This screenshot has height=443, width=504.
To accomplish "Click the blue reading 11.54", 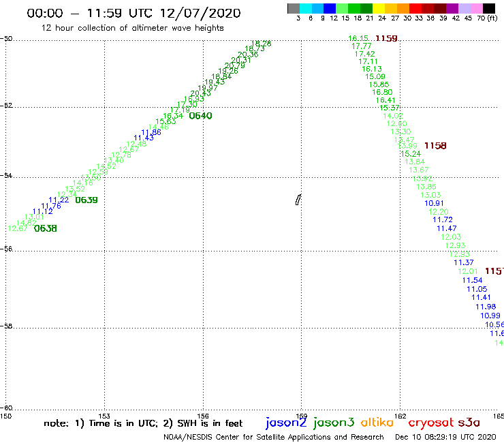I will (472, 280).
